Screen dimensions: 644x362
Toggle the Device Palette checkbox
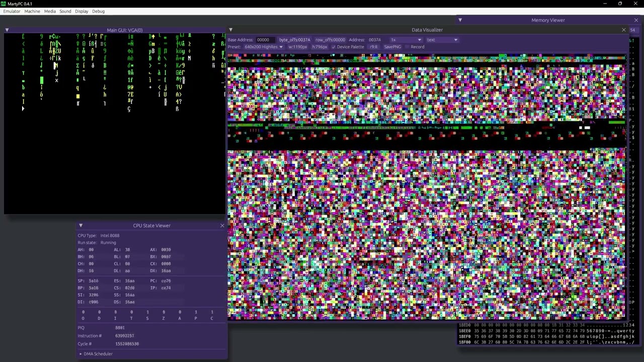point(333,47)
